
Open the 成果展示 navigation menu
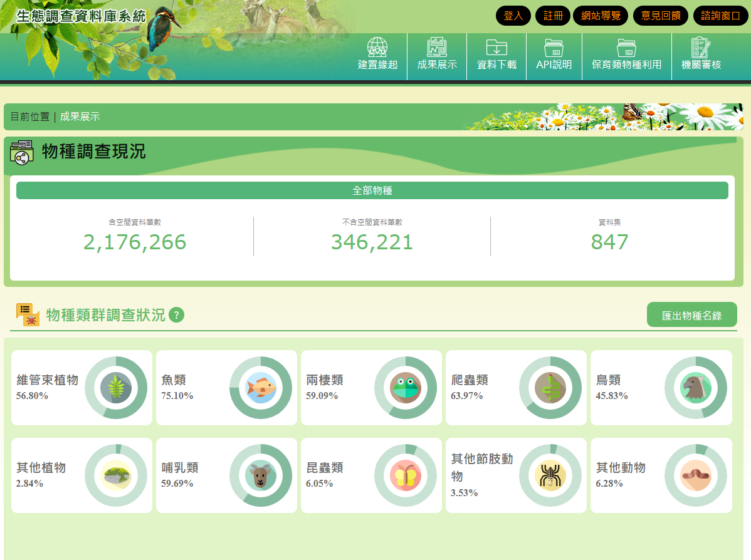(x=437, y=55)
